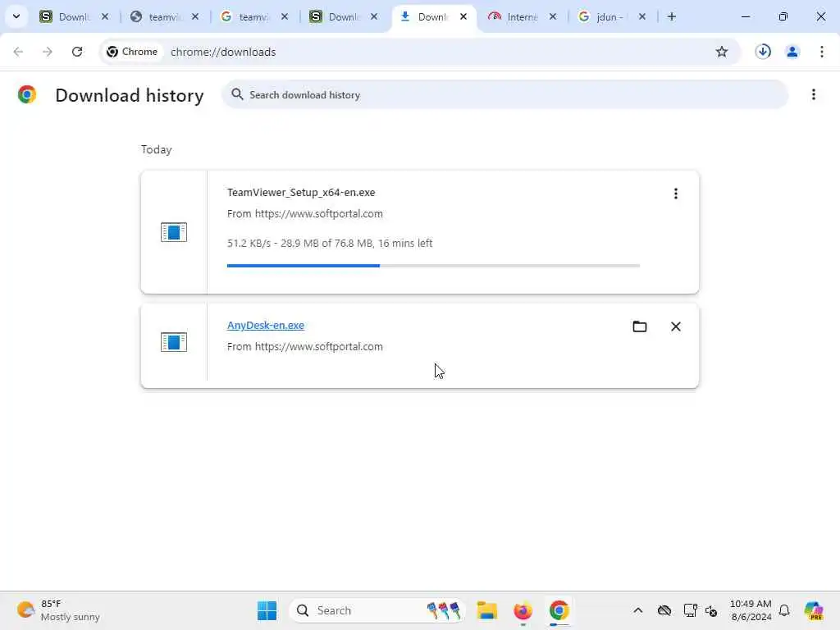Click the Today date heading

[157, 149]
